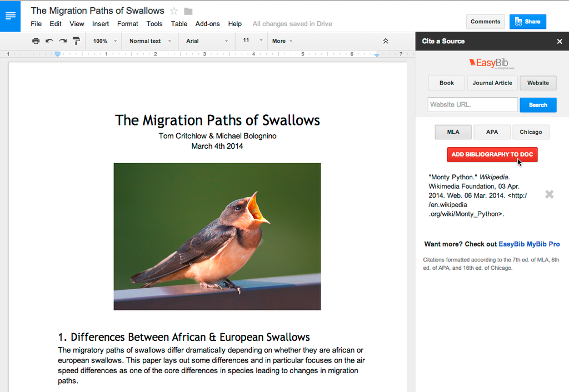The height and width of the screenshot is (392, 569).
Task: Switch citation style to APA
Action: [x=492, y=132]
